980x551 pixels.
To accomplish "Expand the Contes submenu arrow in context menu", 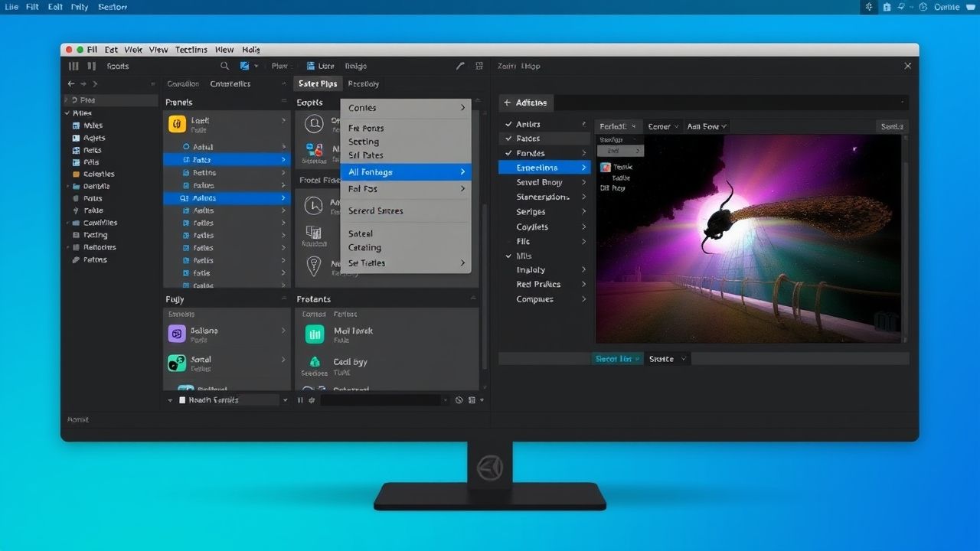I will (462, 108).
